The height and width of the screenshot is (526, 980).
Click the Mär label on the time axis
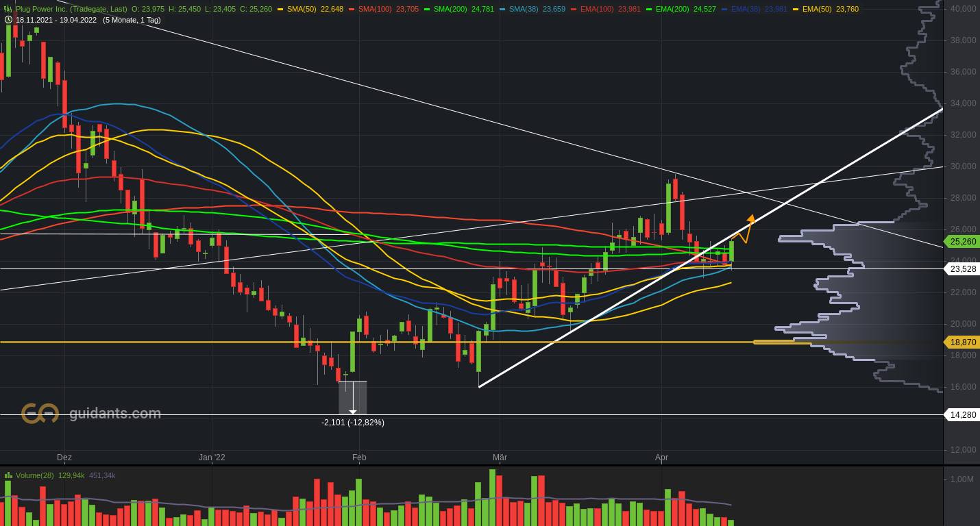point(500,458)
